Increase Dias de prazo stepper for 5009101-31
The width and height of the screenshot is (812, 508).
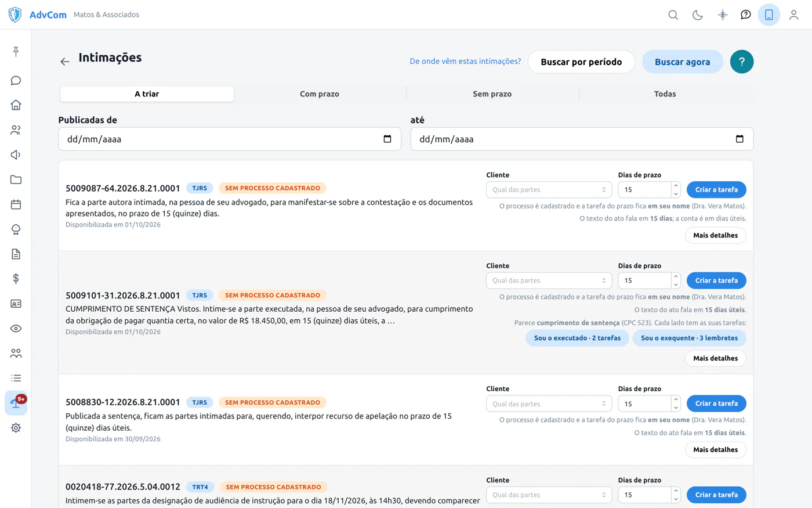(676, 277)
